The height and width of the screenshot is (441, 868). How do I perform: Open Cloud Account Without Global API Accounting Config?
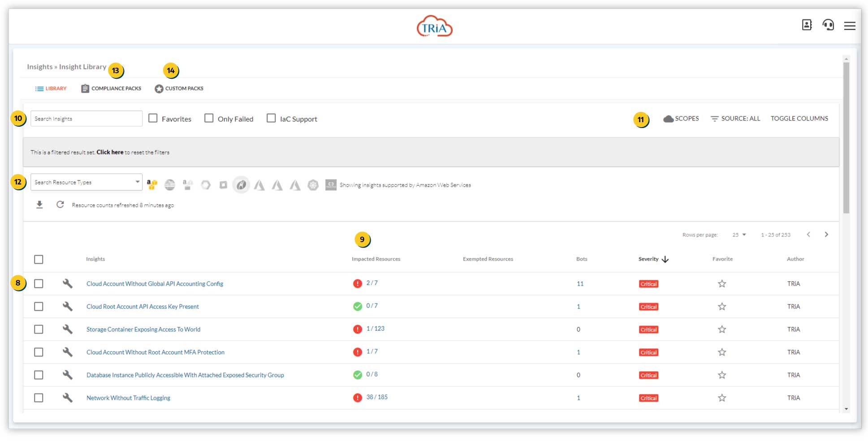155,283
